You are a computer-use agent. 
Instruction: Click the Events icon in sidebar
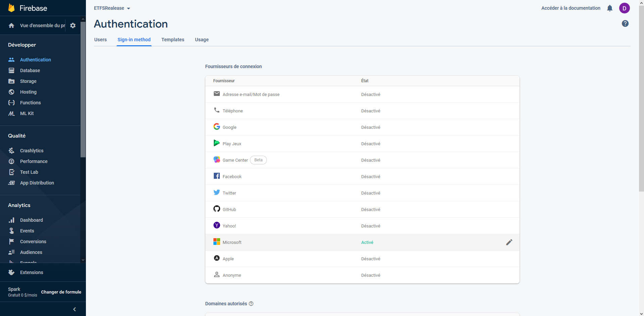tap(11, 231)
